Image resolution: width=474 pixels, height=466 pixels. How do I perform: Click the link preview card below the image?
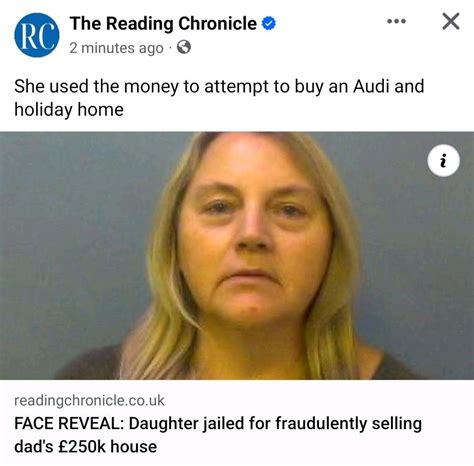(237, 423)
